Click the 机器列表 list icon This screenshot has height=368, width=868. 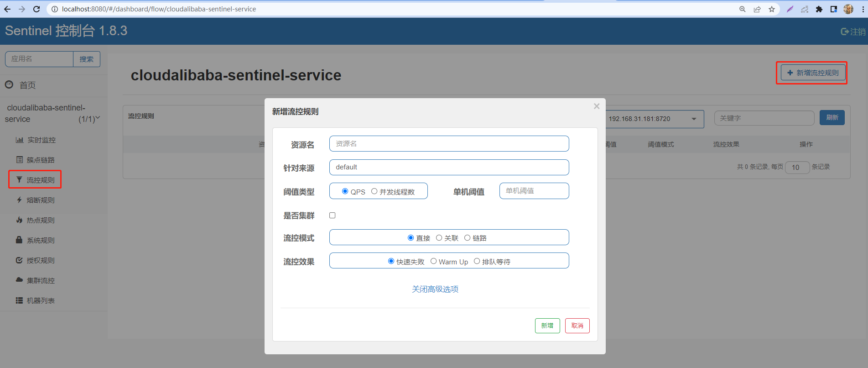point(19,300)
